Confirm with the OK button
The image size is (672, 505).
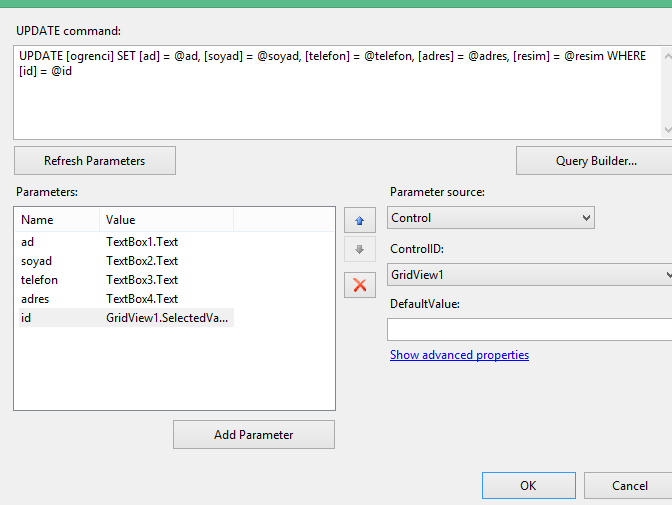(528, 486)
